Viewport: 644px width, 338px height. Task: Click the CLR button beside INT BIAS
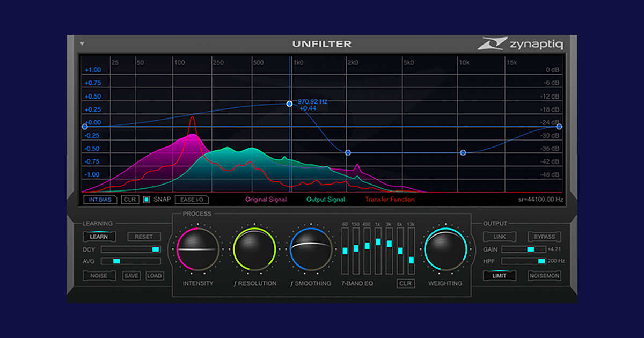130,200
